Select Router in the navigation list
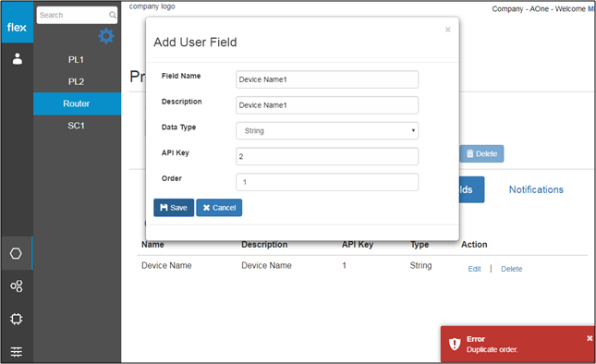Screen dimensions: 596x364 point(77,103)
